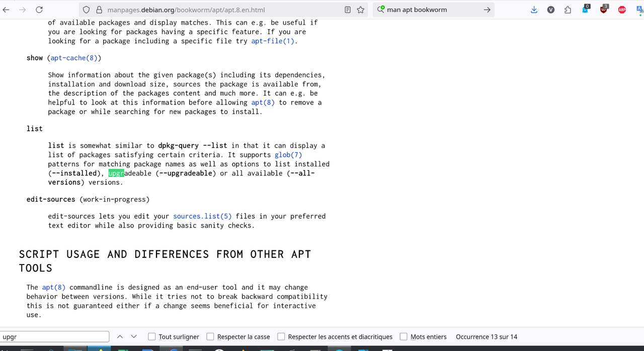Click Occurrence 13 sur 14 status text
Screen dimensions: 644x351
[487, 336]
